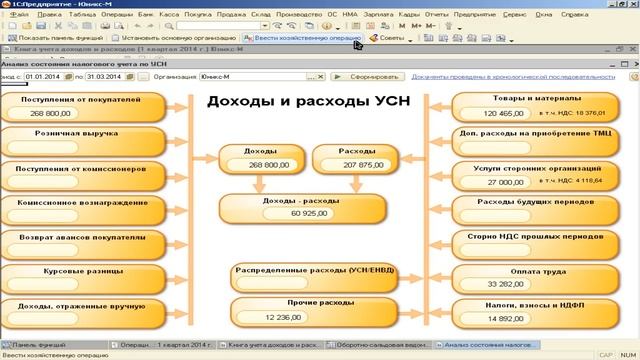Pick start date via calendar icon after 01.01.2014
This screenshot has width=640, height=360.
(69, 77)
